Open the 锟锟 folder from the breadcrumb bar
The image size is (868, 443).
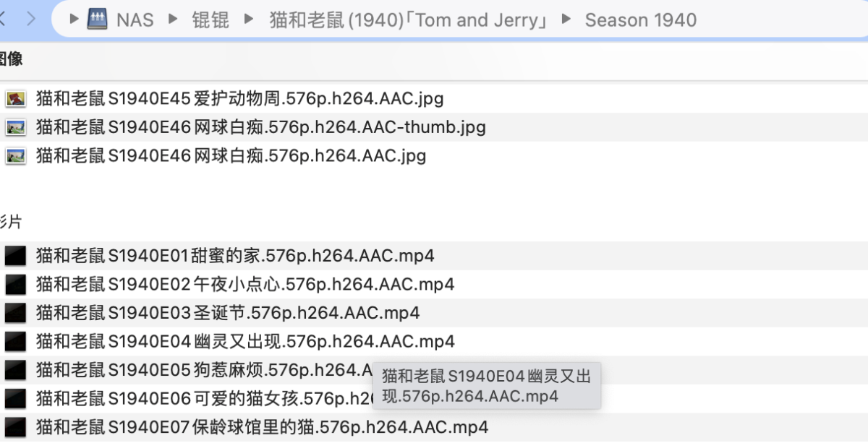pos(209,20)
